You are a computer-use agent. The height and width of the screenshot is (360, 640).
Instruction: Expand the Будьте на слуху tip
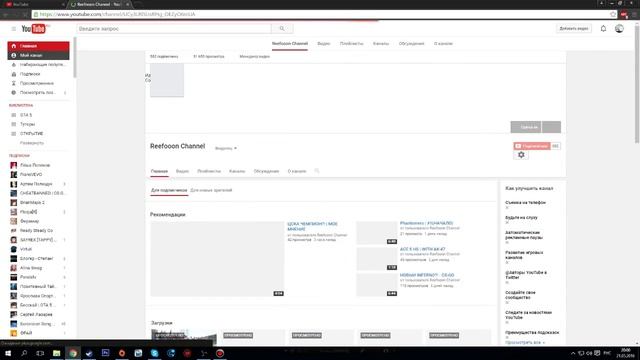521,218
